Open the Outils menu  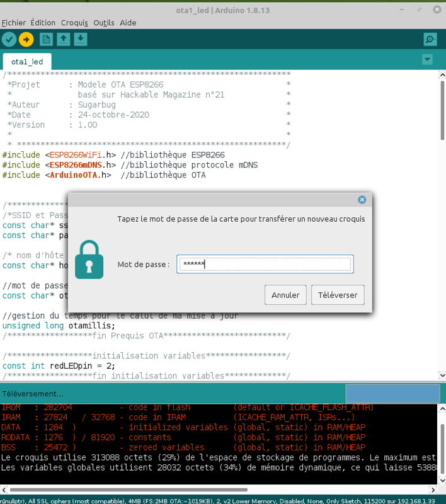pyautogui.click(x=104, y=23)
